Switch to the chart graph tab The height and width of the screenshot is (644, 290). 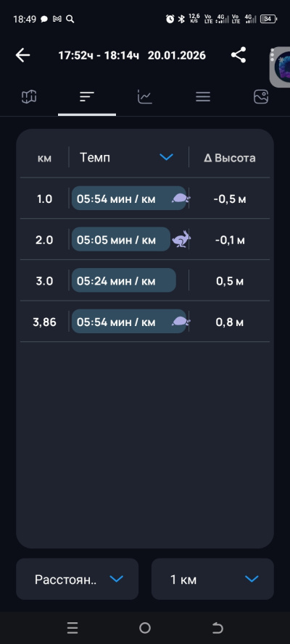pos(144,97)
